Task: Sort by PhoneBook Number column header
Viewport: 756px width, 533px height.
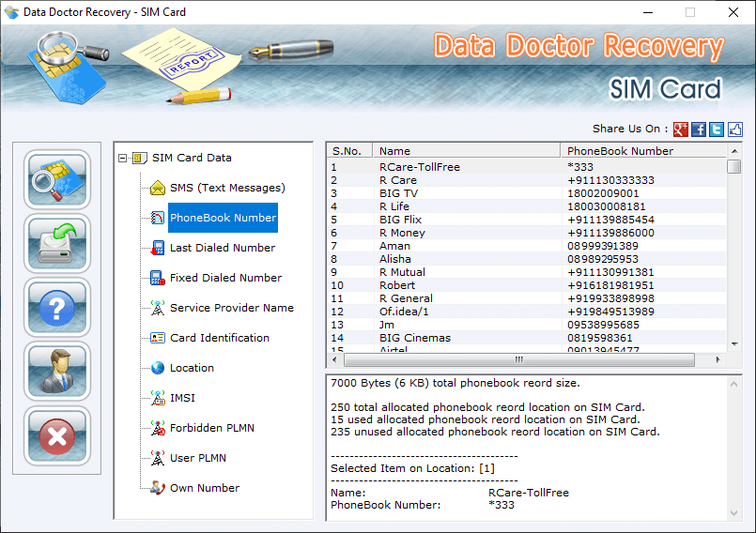Action: [x=643, y=151]
